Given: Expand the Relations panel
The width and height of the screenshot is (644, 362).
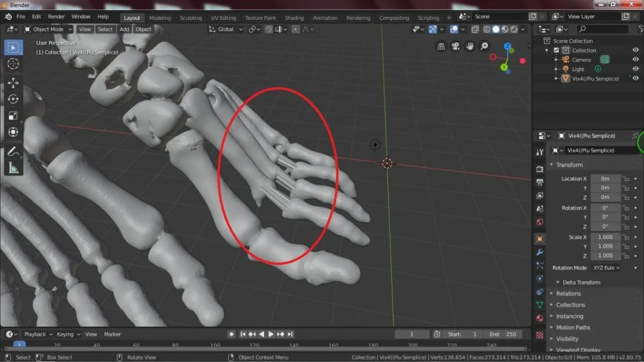Looking at the screenshot, I should coord(568,294).
